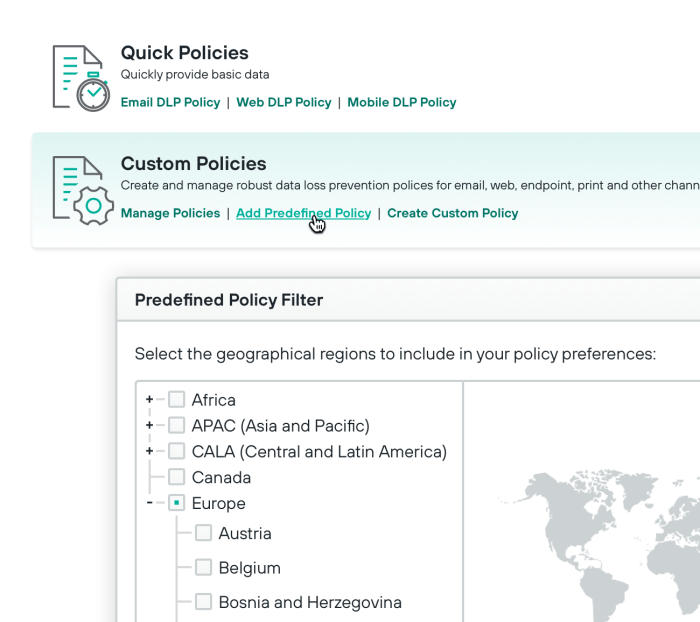Open the Web DLP Policy link

283,102
